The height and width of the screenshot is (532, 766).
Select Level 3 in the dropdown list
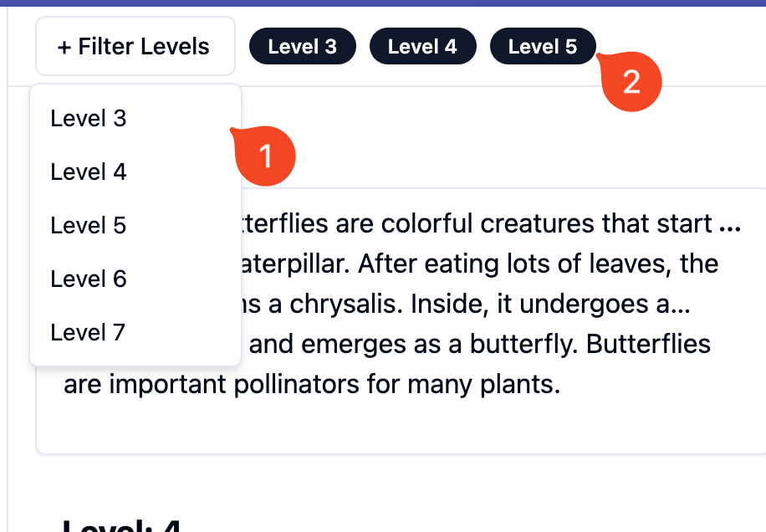pos(89,119)
